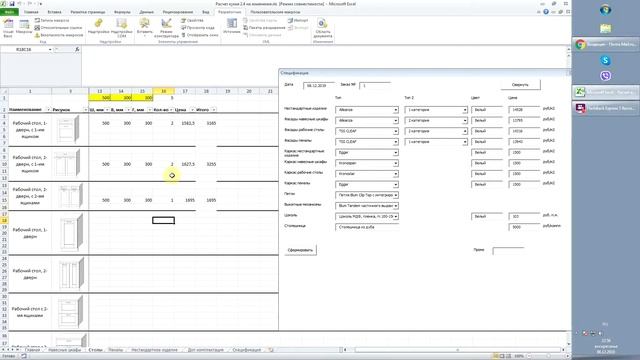Viewport: 640px width, 360px height.
Task: Switch to the Data ribbon tab
Action: click(x=147, y=12)
